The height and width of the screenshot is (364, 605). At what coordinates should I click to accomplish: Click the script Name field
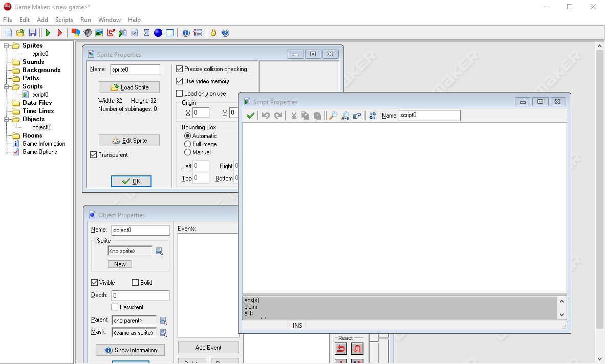pyautogui.click(x=429, y=115)
